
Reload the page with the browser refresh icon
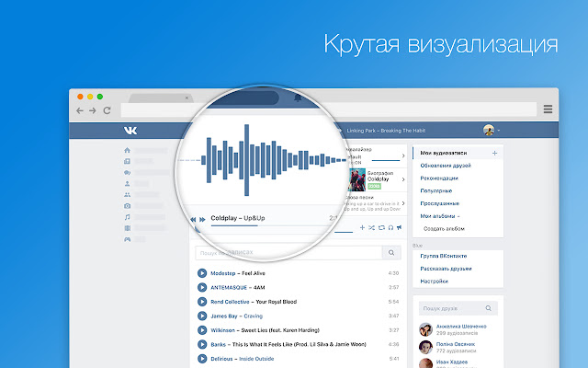click(x=108, y=110)
